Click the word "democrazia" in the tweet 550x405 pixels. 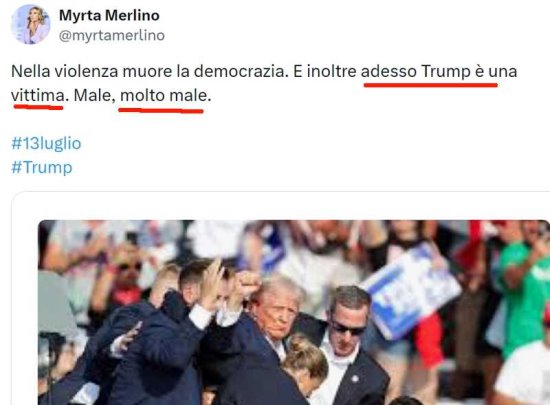[241, 72]
